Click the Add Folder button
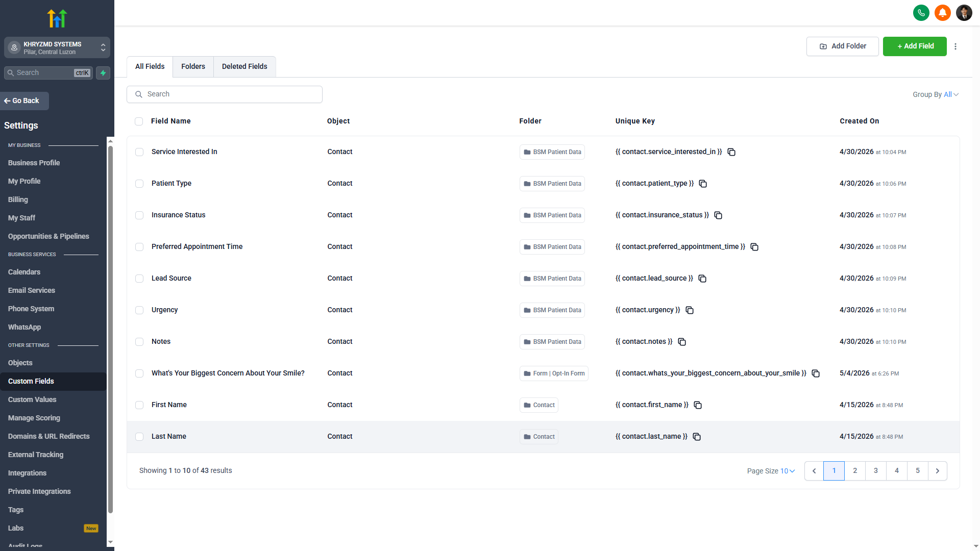980x551 pixels. coord(843,46)
